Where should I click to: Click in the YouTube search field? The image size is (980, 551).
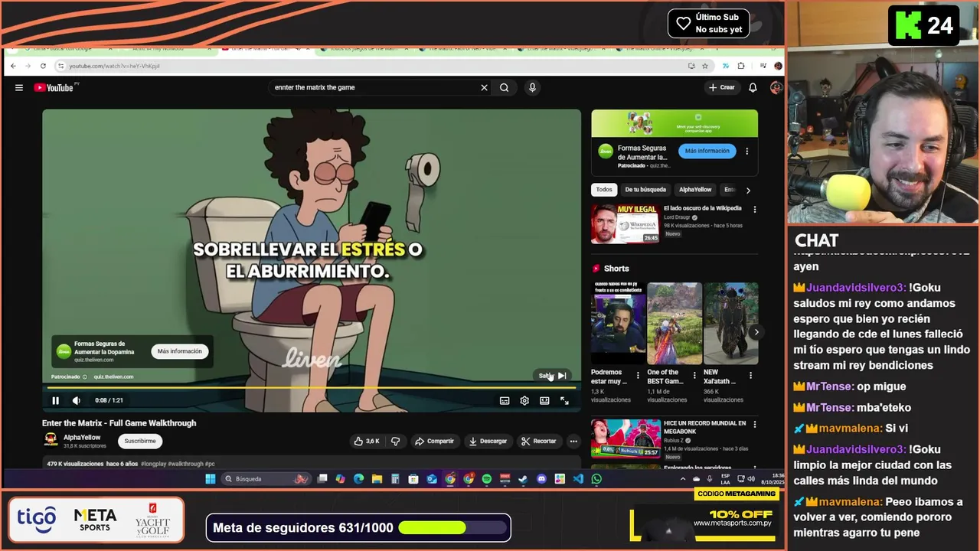tap(375, 87)
